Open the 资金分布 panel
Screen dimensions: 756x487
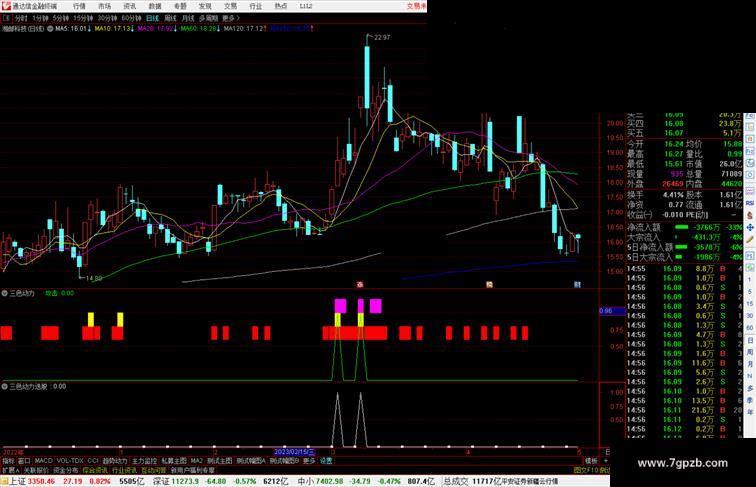point(66,470)
